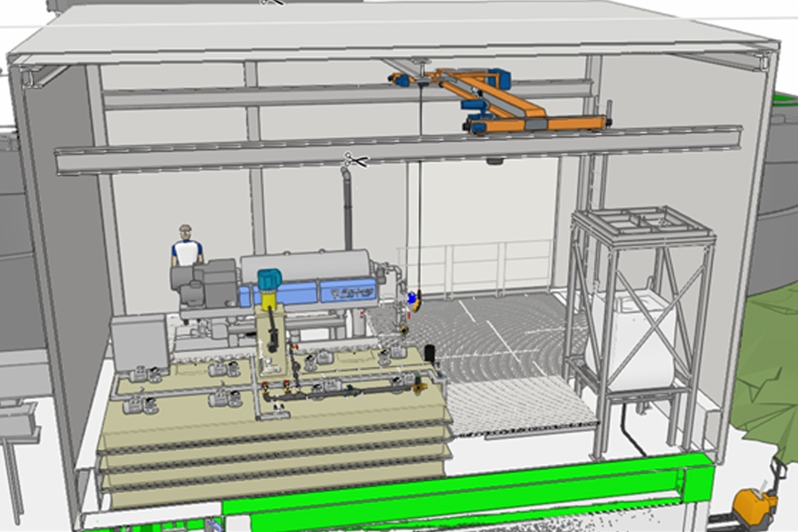798x532 pixels.
Task: Click the scissors icon at the roof edge
Action: [271, 2]
